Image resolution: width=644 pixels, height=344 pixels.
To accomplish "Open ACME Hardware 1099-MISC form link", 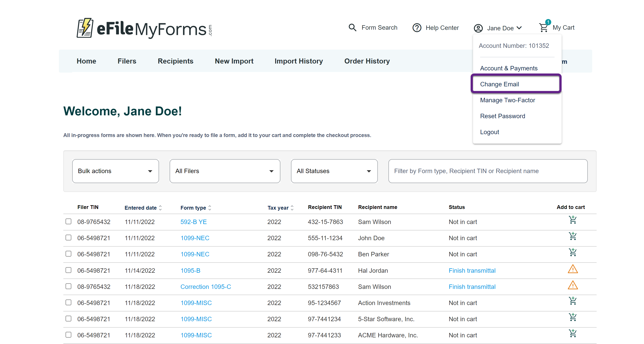I will [196, 335].
